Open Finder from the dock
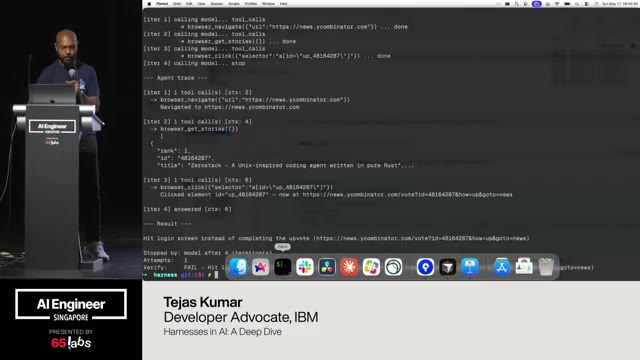This screenshot has height=360, width=640. [x=238, y=267]
